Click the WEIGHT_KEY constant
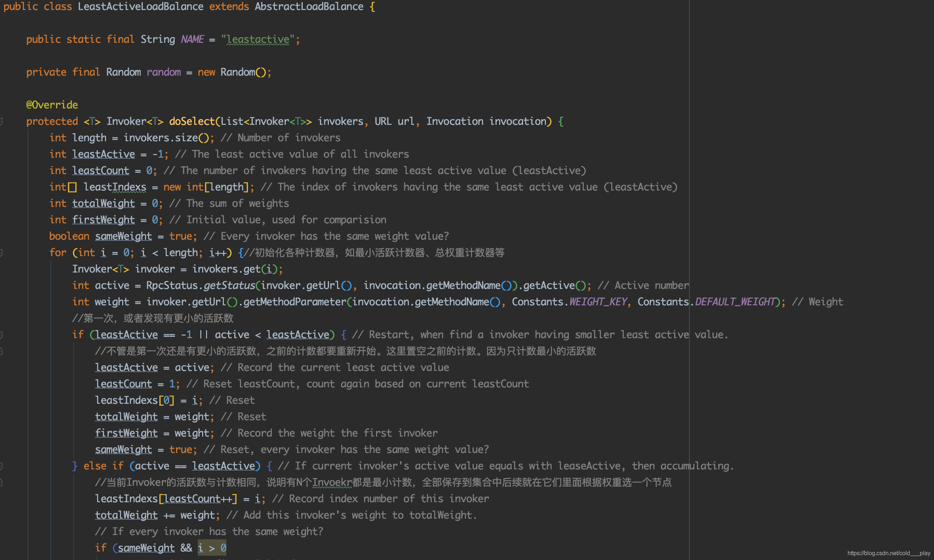Image resolution: width=934 pixels, height=560 pixels. (x=598, y=302)
